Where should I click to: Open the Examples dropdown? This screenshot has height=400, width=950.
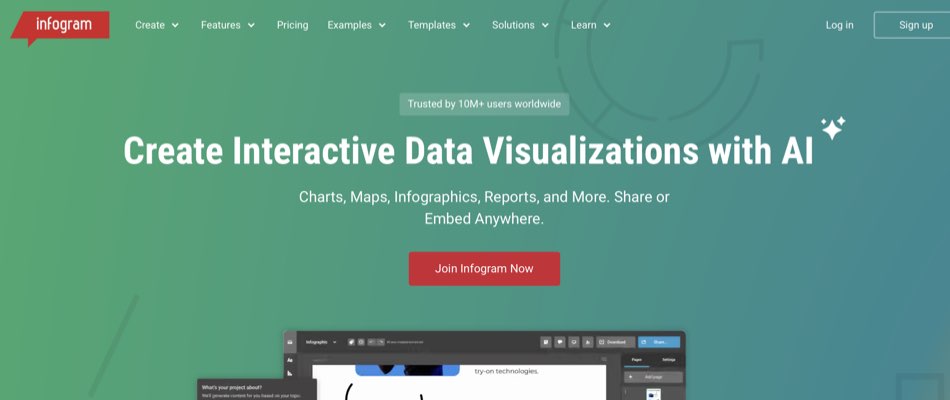click(357, 25)
